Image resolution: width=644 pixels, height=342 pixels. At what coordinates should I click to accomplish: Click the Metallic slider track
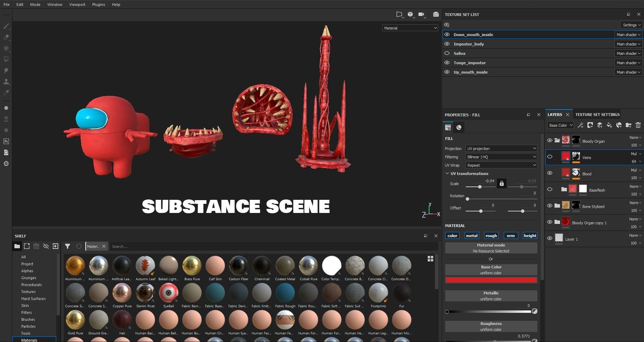(x=489, y=312)
